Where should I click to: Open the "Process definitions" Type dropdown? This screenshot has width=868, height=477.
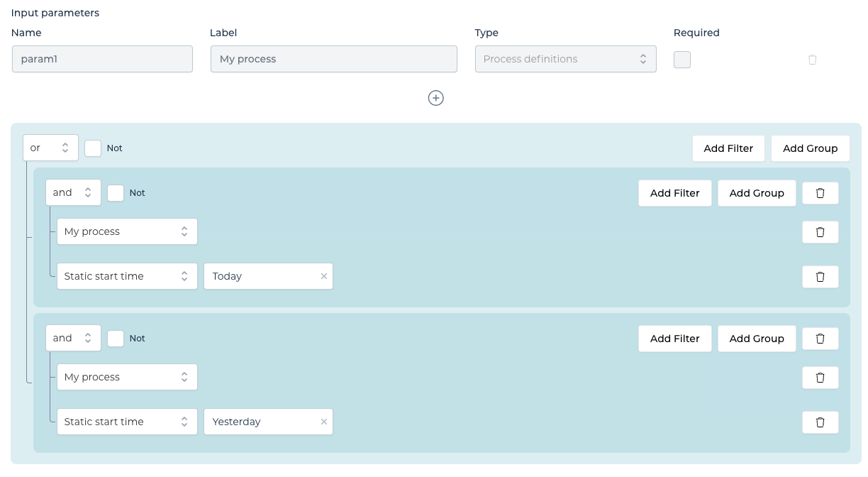point(565,59)
